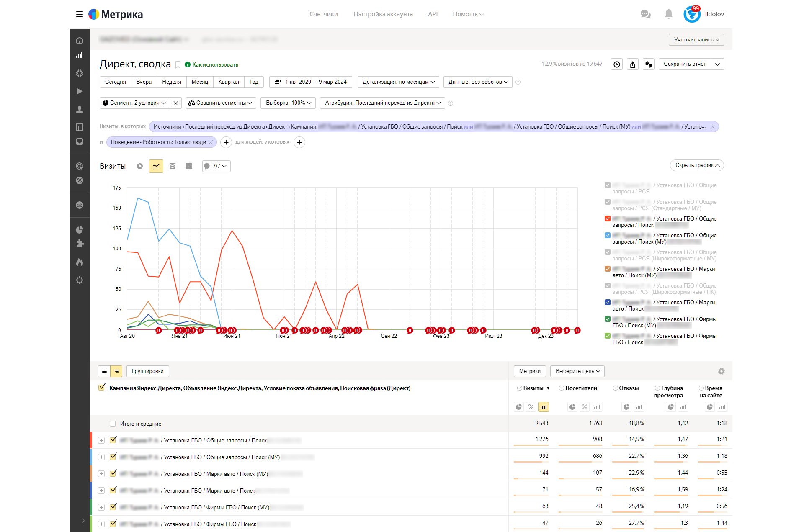Click the date range field 1 авг 2020 — 9 мар 2024
This screenshot has height=532, width=804.
[x=311, y=82]
